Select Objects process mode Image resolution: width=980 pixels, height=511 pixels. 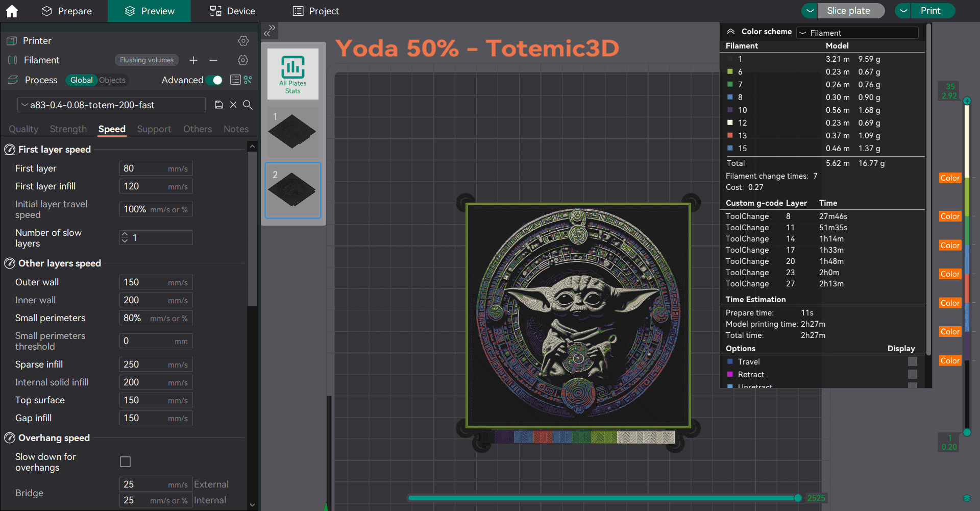(x=112, y=80)
